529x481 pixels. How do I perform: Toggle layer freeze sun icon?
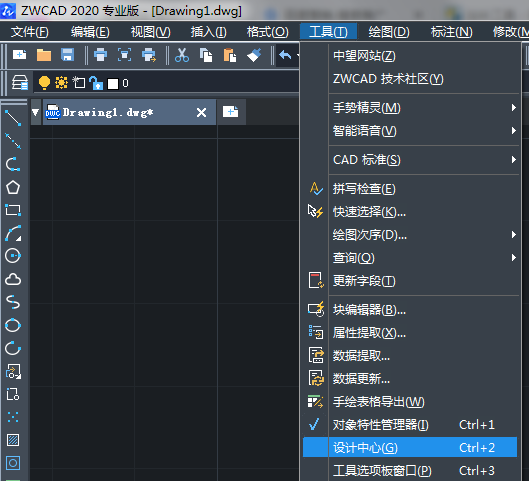[x=61, y=83]
